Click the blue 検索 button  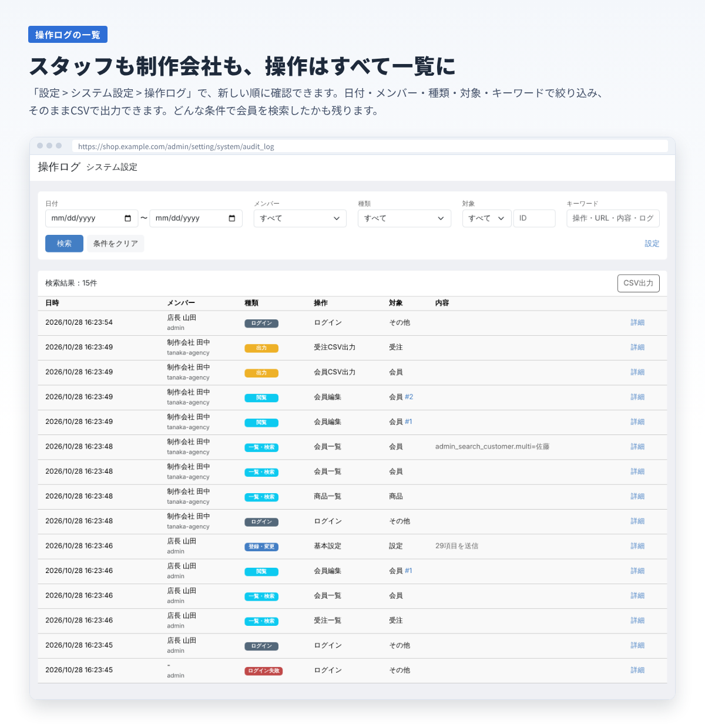click(x=64, y=244)
